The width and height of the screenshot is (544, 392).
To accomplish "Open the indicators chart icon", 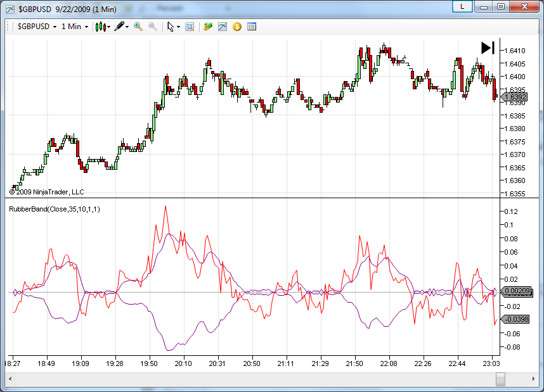I will coord(223,27).
